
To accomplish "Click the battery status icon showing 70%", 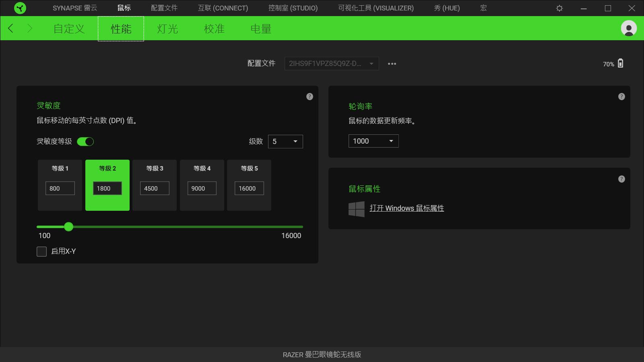I will click(x=621, y=64).
